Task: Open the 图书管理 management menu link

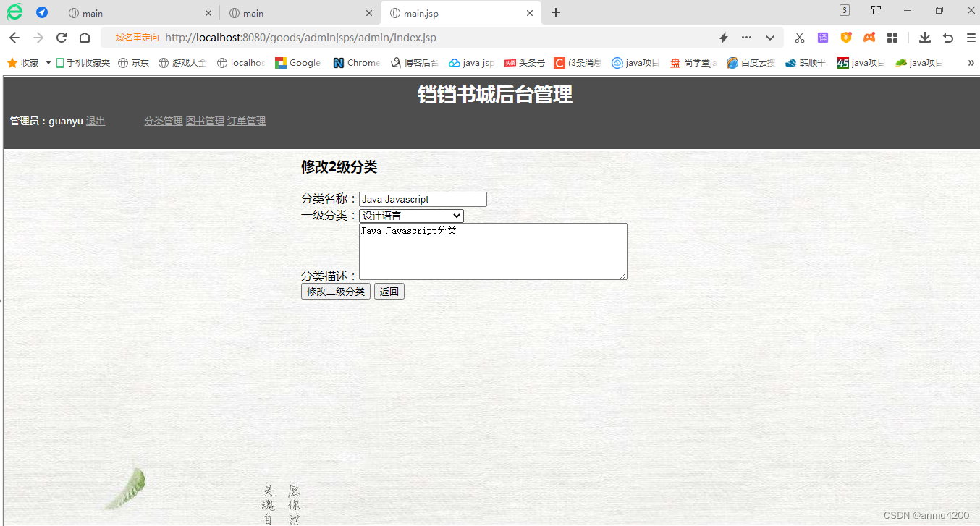Action: 205,121
